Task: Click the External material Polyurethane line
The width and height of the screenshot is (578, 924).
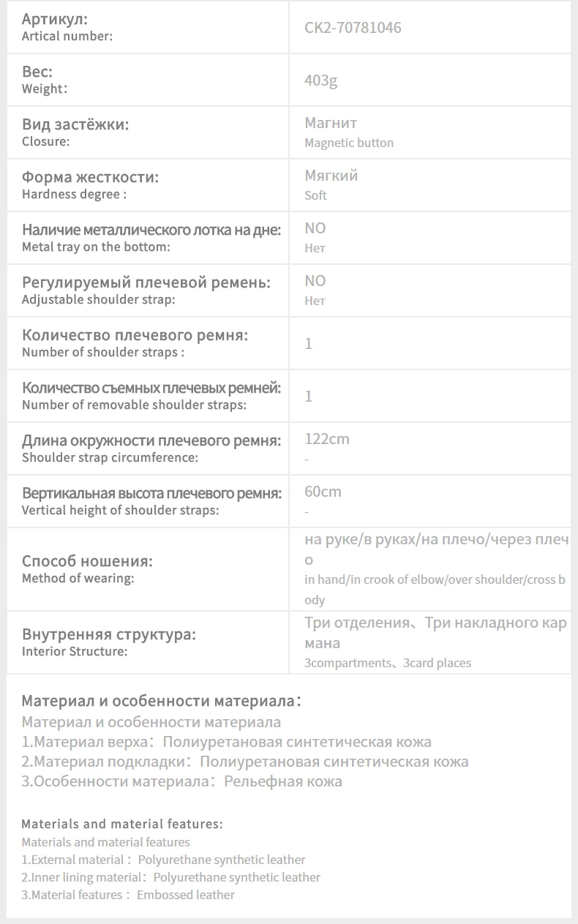Action: (163, 860)
